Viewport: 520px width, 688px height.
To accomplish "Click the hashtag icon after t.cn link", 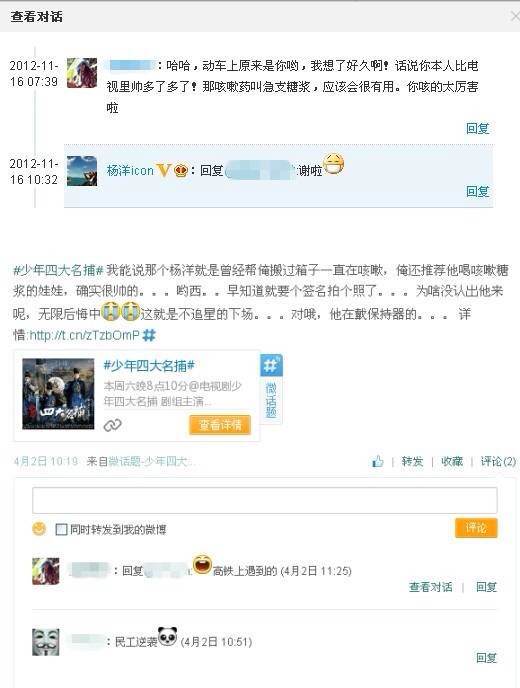I will (x=149, y=336).
